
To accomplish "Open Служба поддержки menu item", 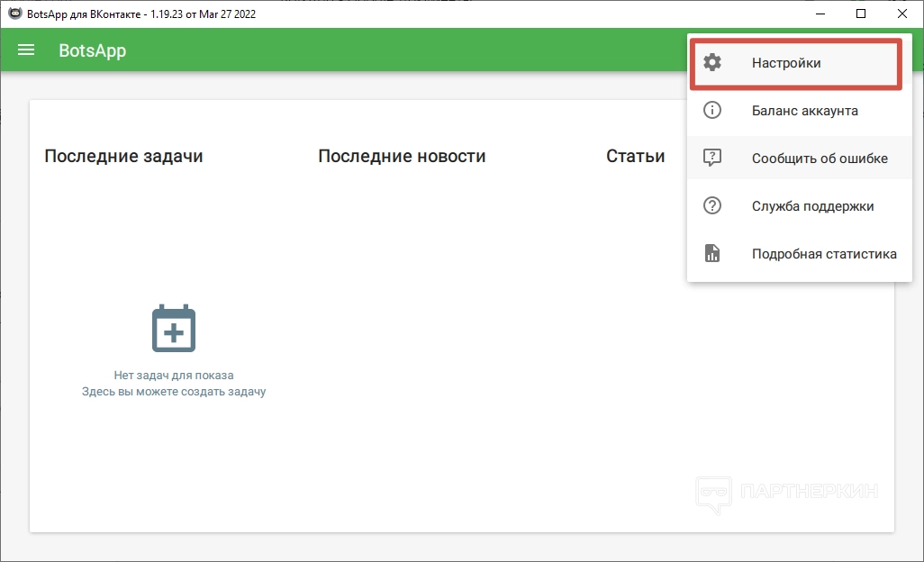I will 800,205.
